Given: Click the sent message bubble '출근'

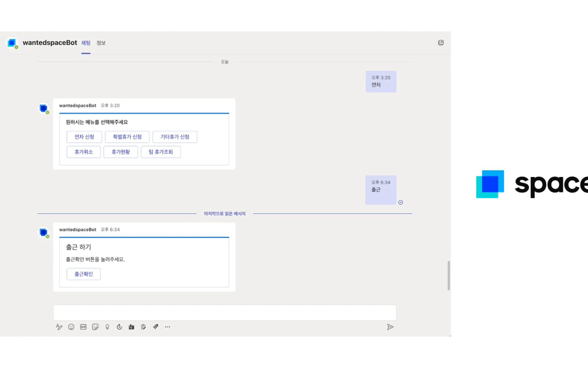Looking at the screenshot, I should [381, 190].
